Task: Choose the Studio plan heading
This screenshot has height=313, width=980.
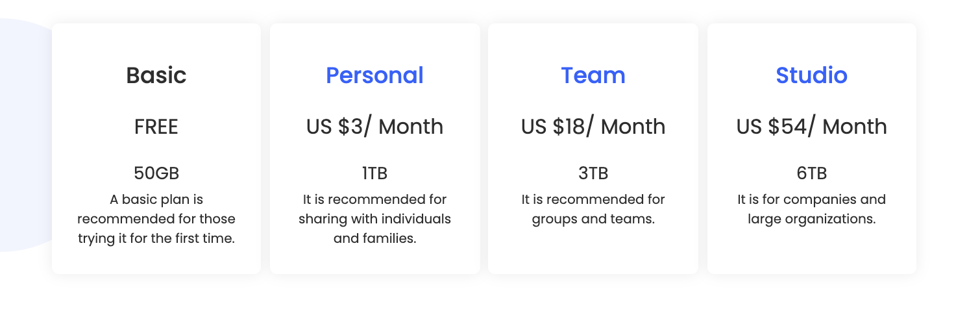Action: pos(811,75)
